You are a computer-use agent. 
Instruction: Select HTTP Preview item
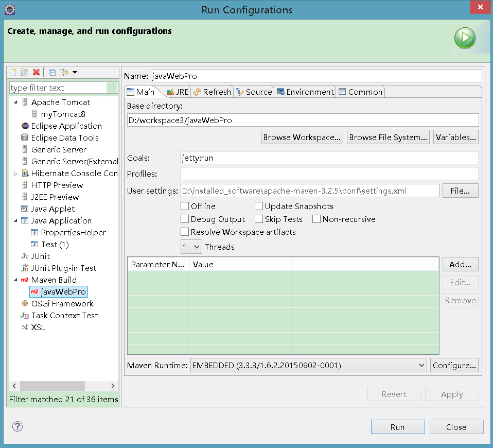[x=57, y=185]
